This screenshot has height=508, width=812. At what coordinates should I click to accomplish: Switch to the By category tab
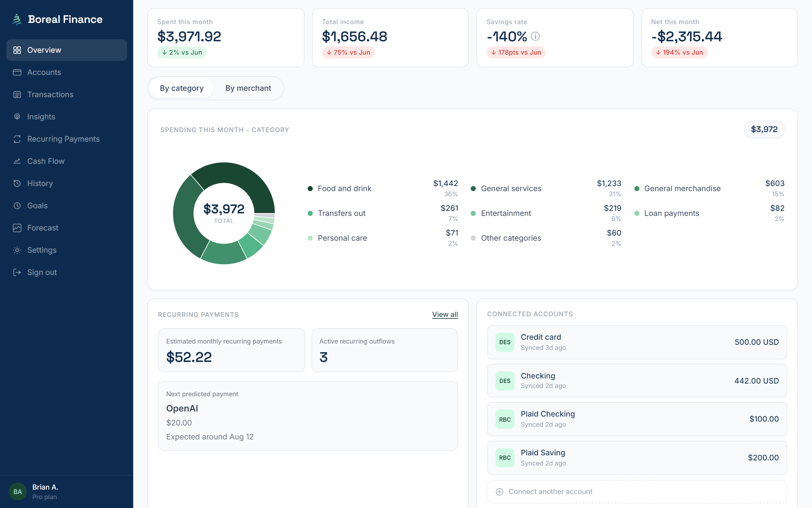tap(181, 88)
